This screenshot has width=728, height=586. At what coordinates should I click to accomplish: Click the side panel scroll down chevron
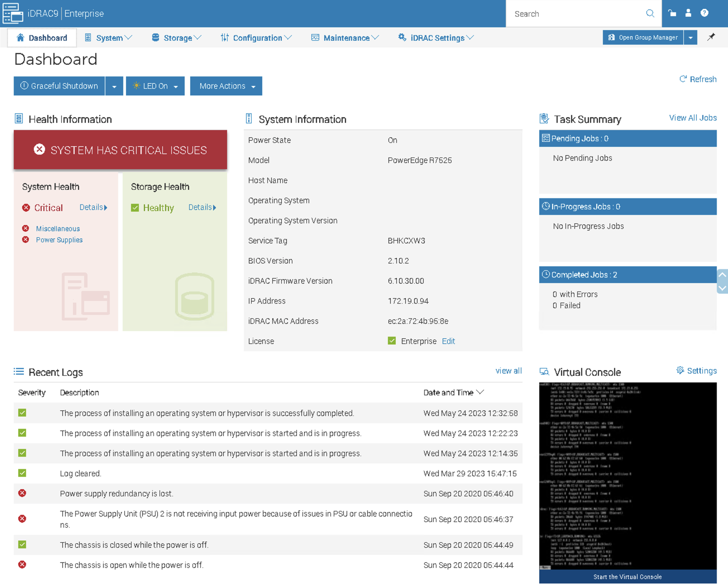(722, 288)
